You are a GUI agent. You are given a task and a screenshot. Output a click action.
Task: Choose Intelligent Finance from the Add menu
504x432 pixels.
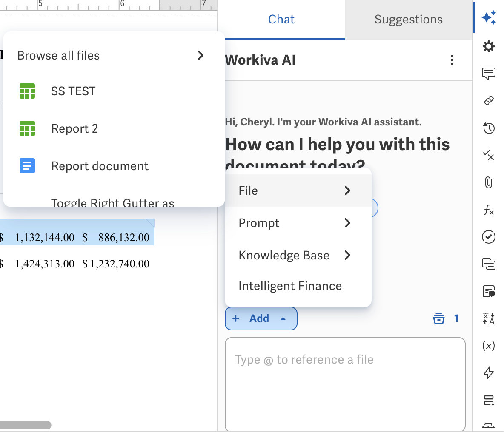click(x=298, y=286)
